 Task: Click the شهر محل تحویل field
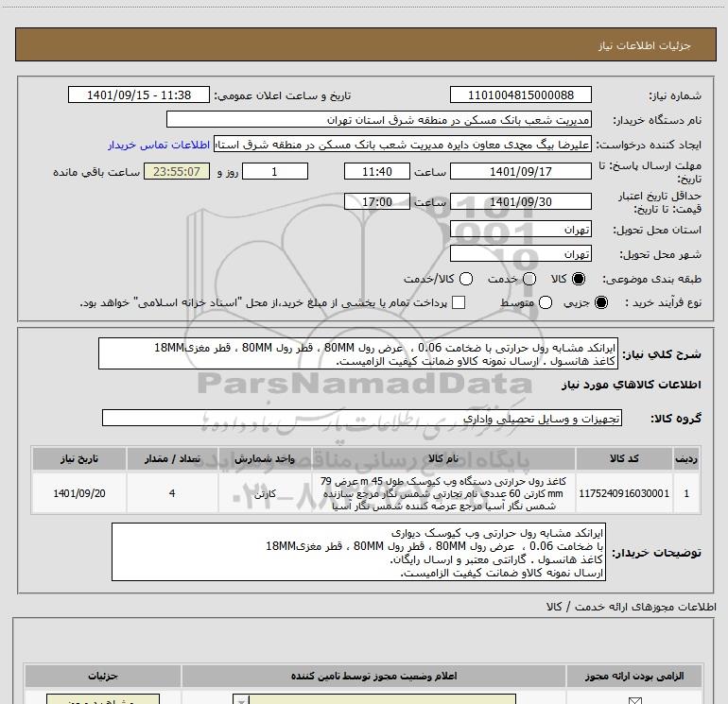(520, 254)
